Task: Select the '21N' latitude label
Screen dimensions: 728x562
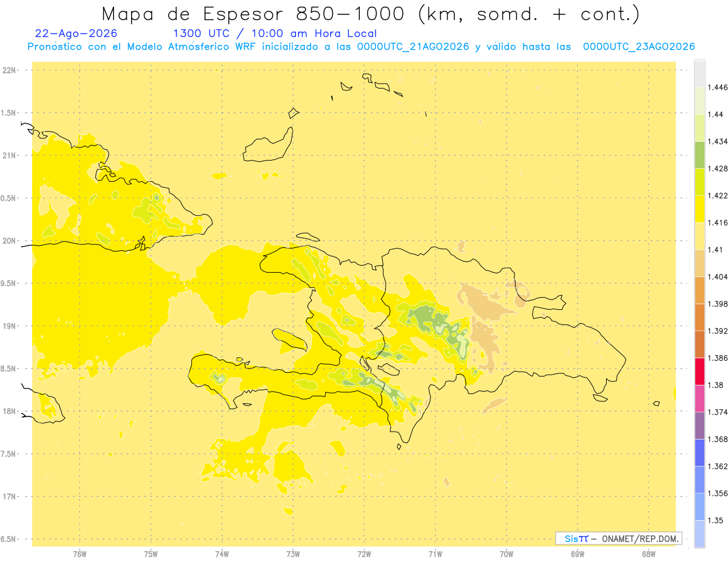Action: [10, 156]
